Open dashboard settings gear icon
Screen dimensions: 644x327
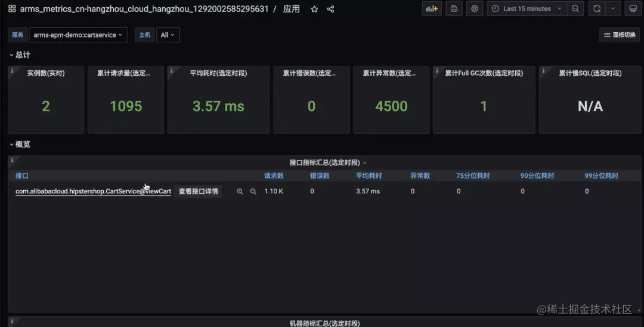475,8
